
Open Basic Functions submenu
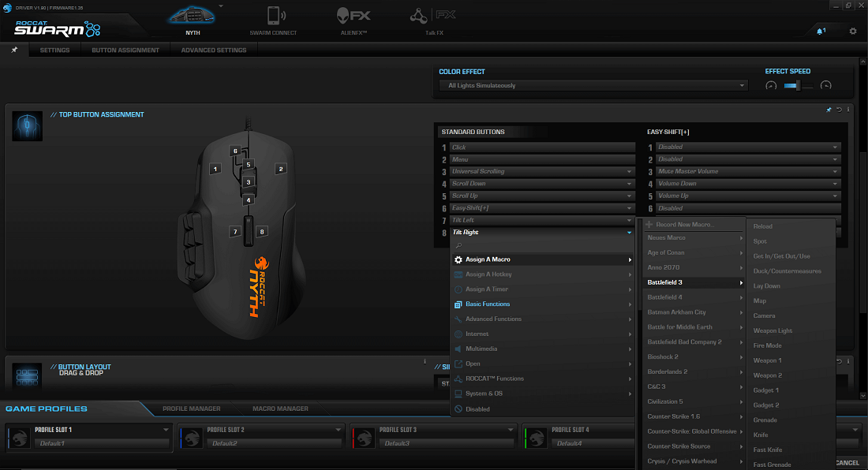pos(543,304)
